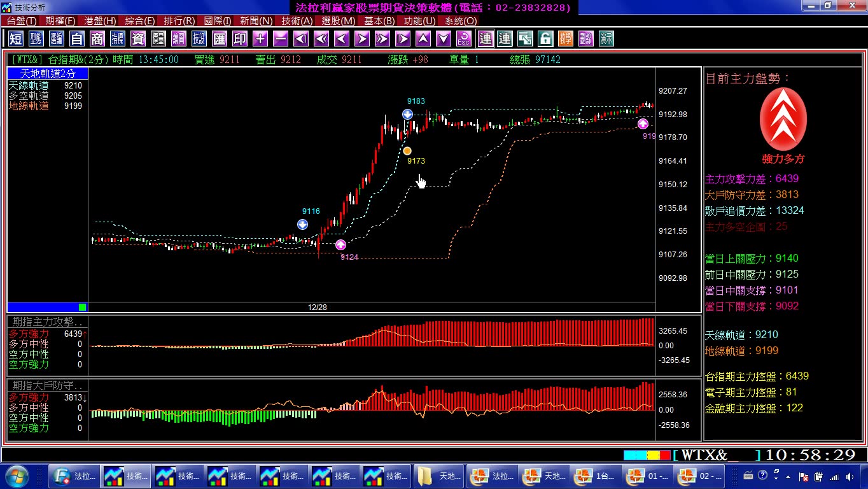
Task: Jump to first bar arrow icon
Action: coord(301,39)
